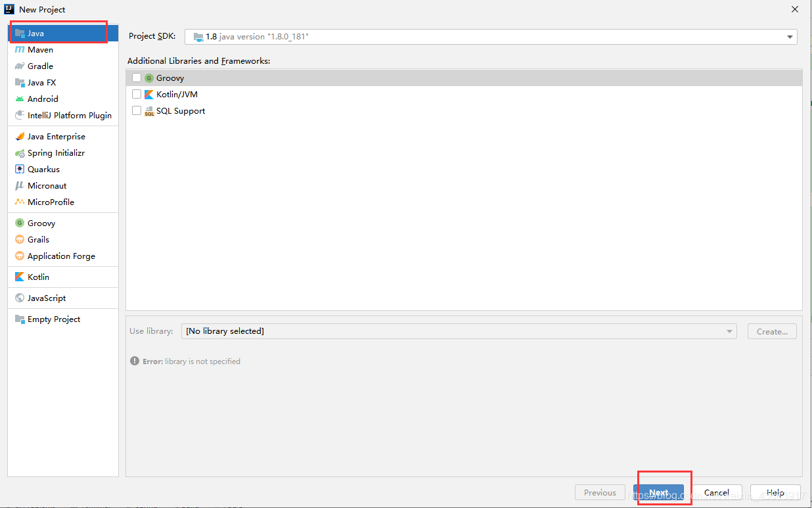Screen dimensions: 812x508
Task: Select Quarkus project type
Action: (x=63, y=169)
